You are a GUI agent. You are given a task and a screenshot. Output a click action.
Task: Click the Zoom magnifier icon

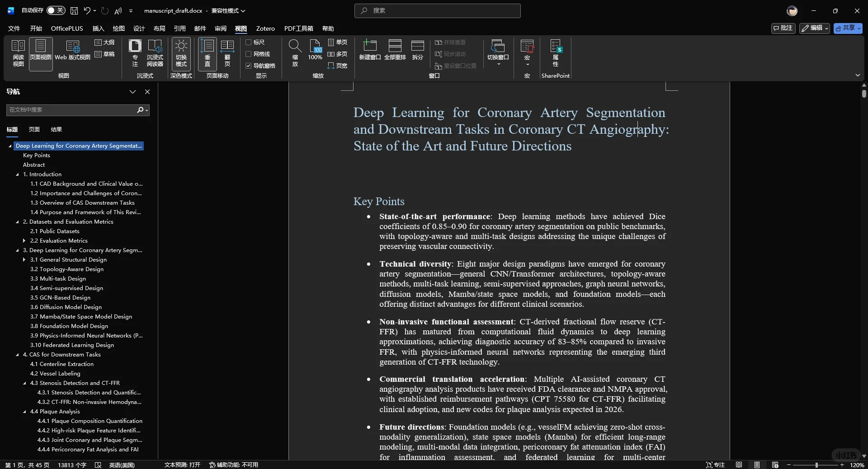295,53
